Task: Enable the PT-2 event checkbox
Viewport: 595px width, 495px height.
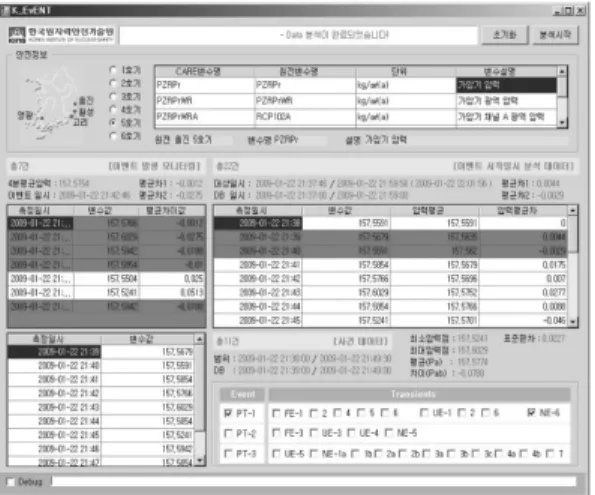Action: pyautogui.click(x=228, y=433)
